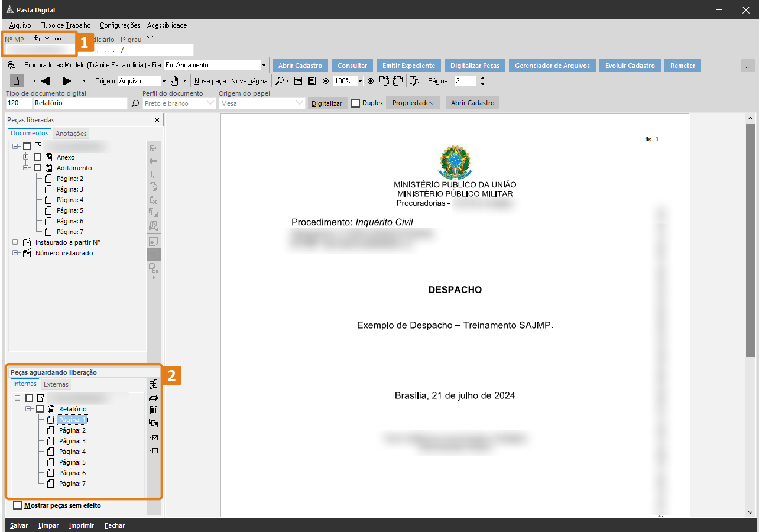Click the workflow icon left of Procuradorias Modelo
Viewport: 759px width, 532px height.
pos(11,65)
